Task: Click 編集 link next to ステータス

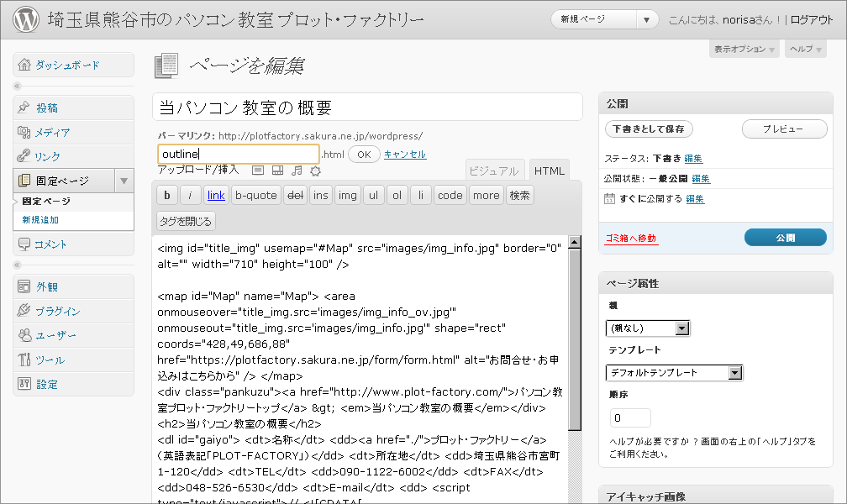Action: coord(693,158)
